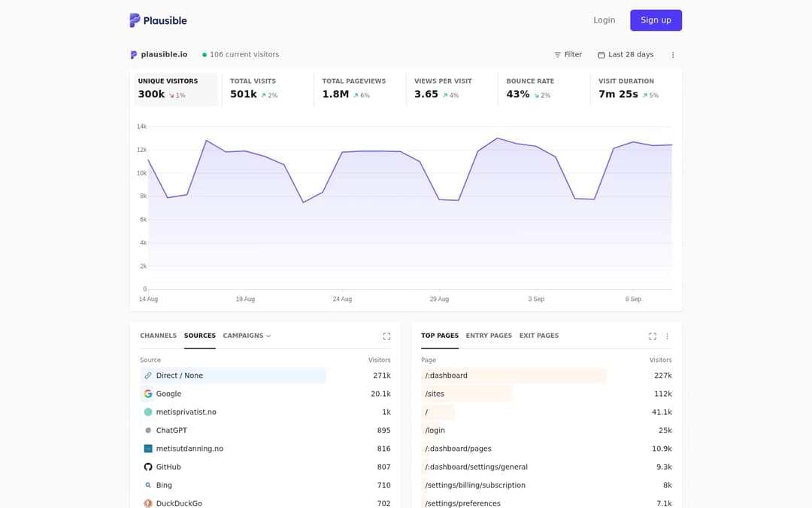The height and width of the screenshot is (508, 812).
Task: Open the plausible.io site switcher
Action: pyautogui.click(x=159, y=54)
